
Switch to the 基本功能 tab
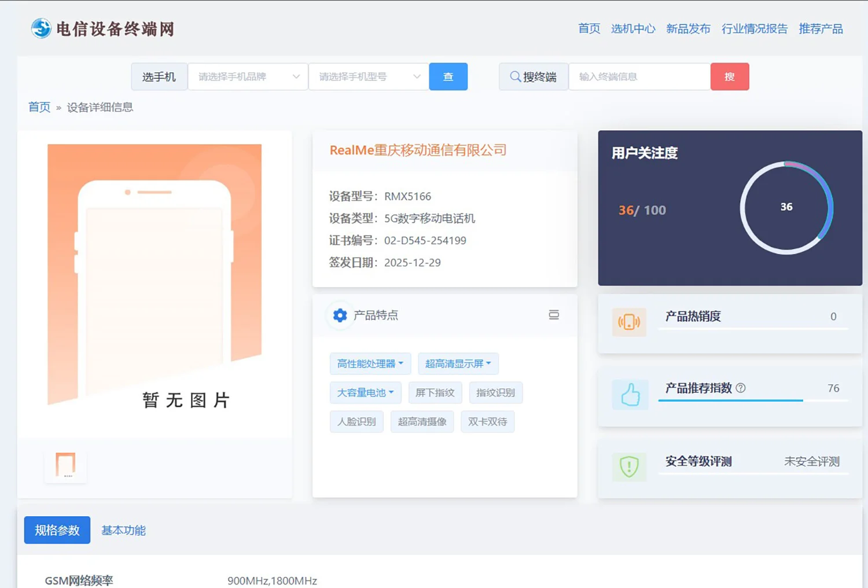click(x=123, y=530)
